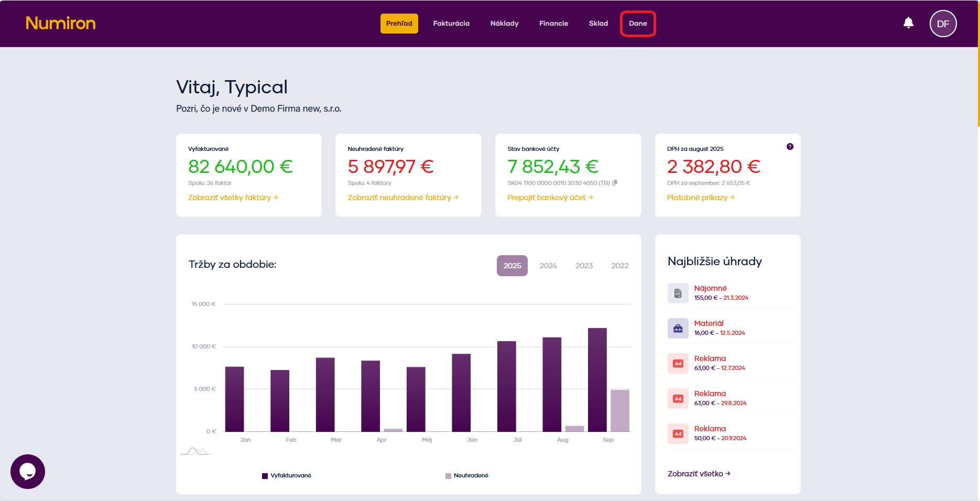Click the Nájomné document icon
980x501 pixels.
click(678, 293)
